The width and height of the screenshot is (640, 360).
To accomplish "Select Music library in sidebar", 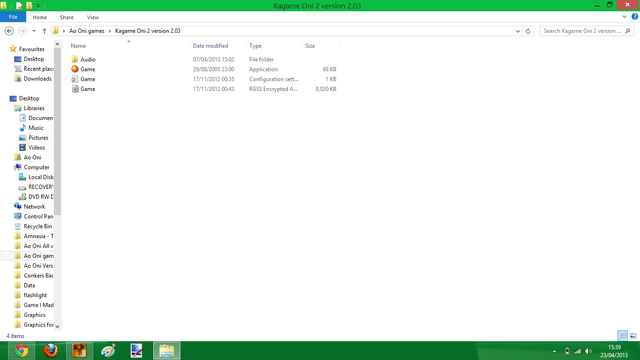I will 36,128.
